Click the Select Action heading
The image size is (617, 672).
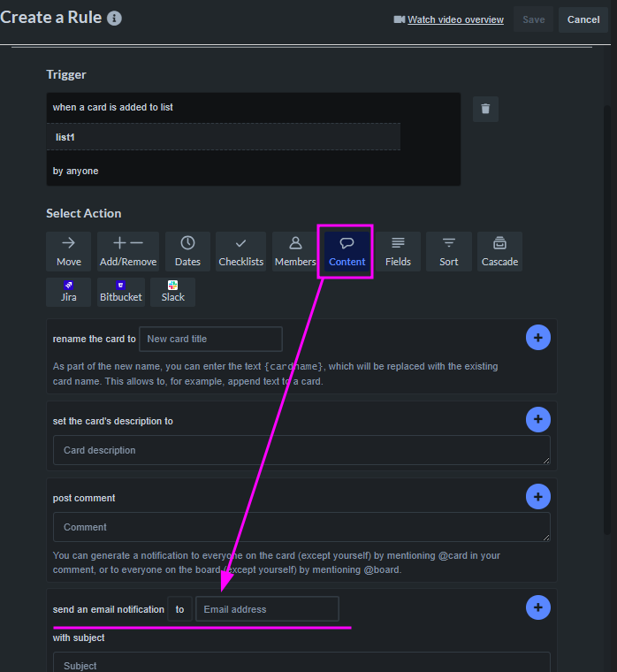coord(84,213)
